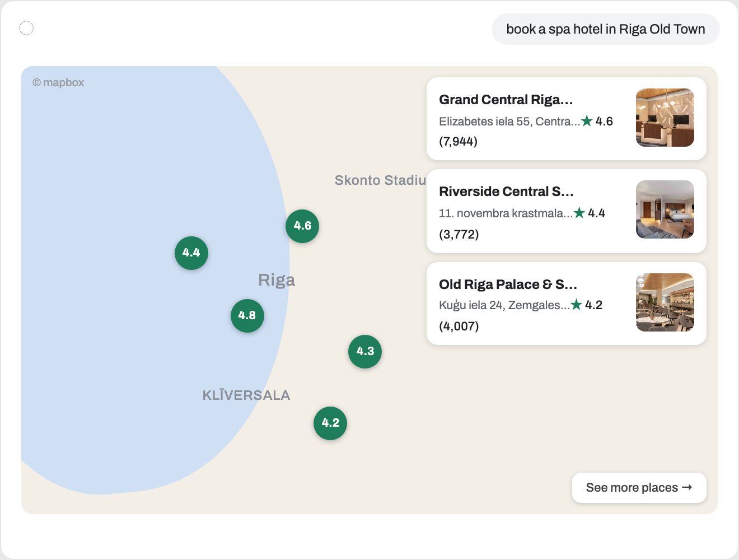
Task: Click the 'book a spa hotel in Riga Old Town' message
Action: coord(606,29)
